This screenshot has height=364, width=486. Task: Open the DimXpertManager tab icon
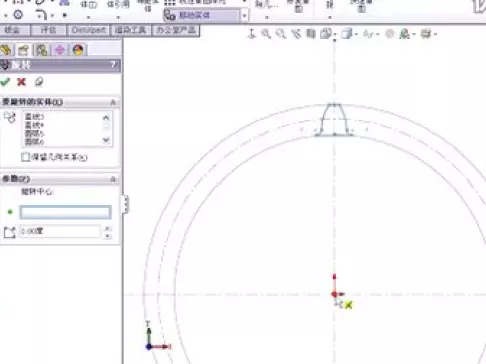(x=60, y=50)
